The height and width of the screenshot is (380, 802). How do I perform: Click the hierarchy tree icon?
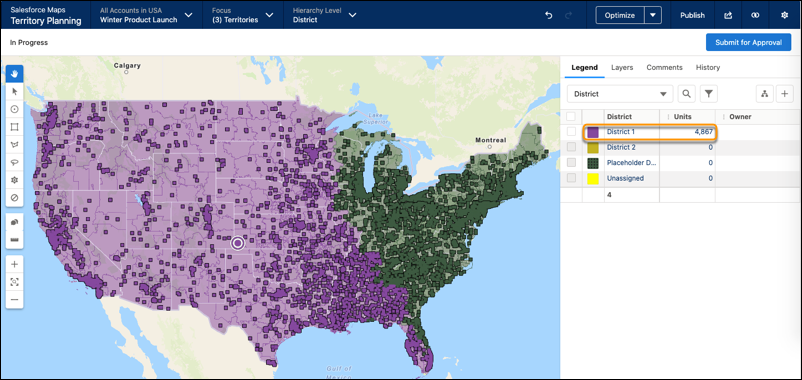(x=765, y=94)
